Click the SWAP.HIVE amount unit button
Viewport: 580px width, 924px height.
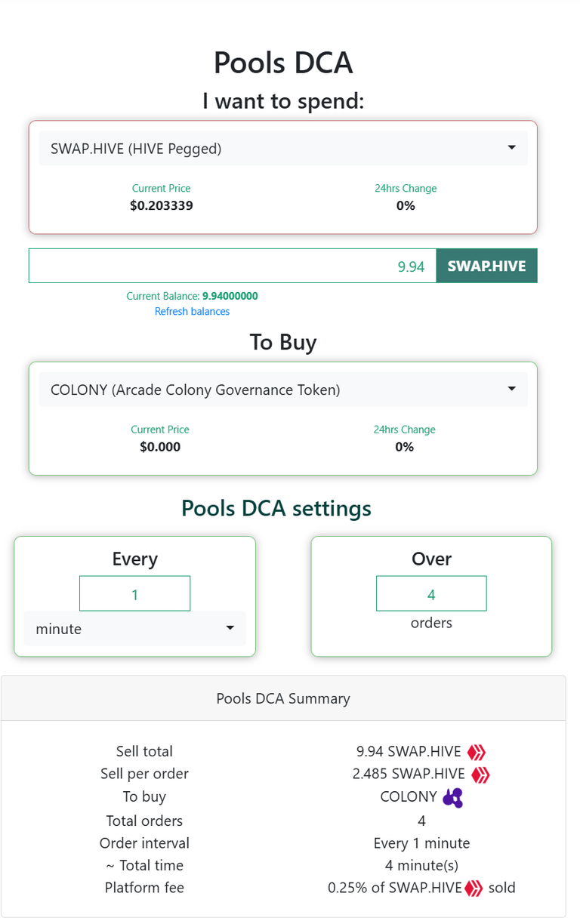click(x=486, y=266)
